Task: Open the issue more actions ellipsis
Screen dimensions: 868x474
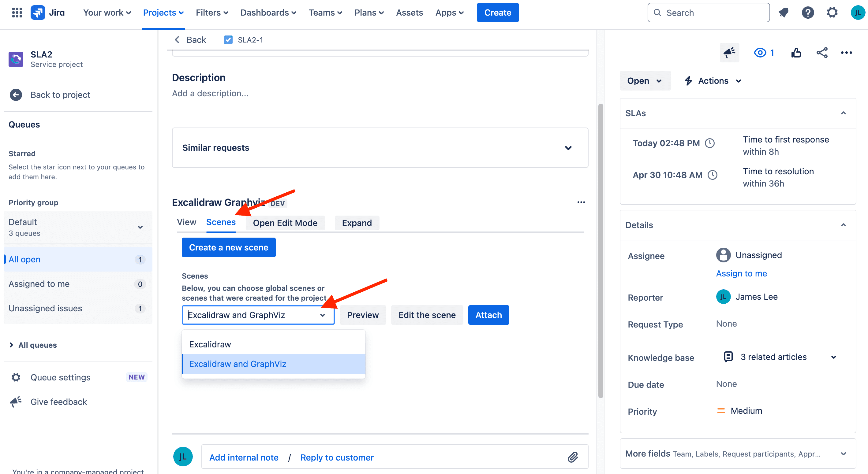Action: 847,53
